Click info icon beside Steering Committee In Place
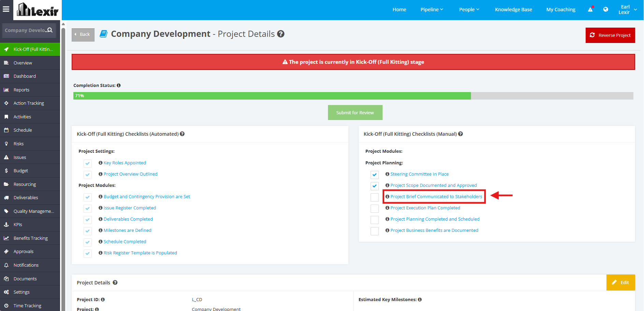644x311 pixels. tap(387, 174)
